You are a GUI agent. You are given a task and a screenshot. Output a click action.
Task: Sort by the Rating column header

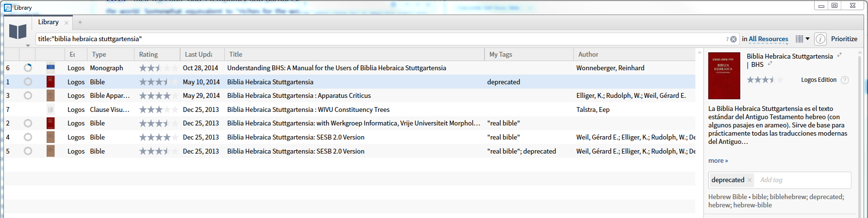click(x=157, y=54)
